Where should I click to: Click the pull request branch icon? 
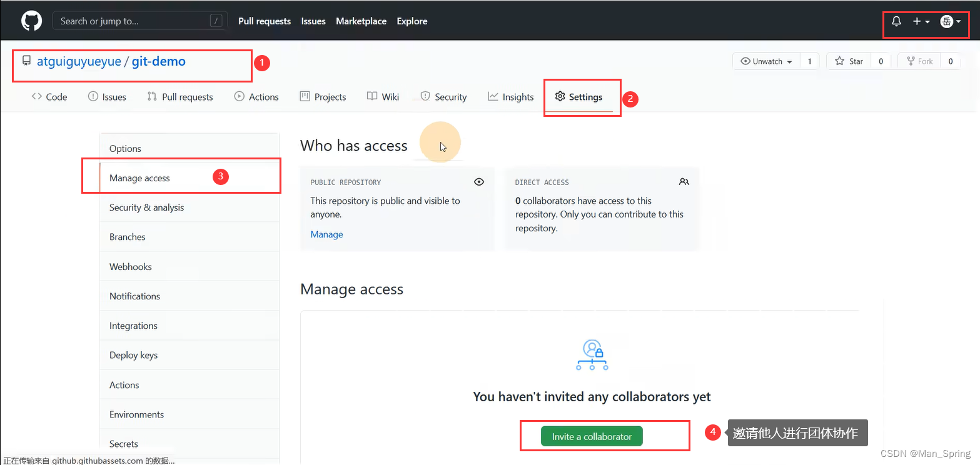(x=152, y=96)
